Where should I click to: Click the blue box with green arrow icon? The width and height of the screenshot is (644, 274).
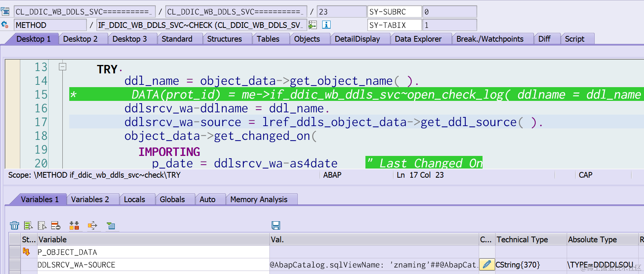[x=111, y=225]
